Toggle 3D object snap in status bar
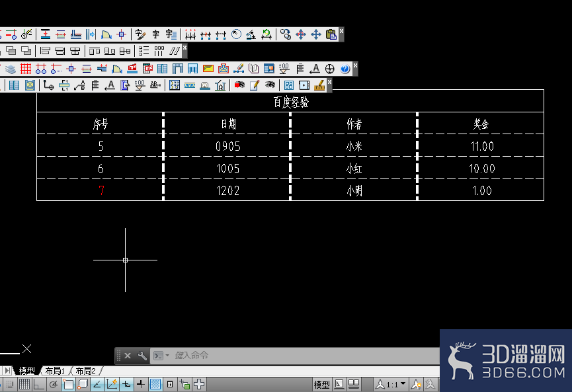 (83, 384)
